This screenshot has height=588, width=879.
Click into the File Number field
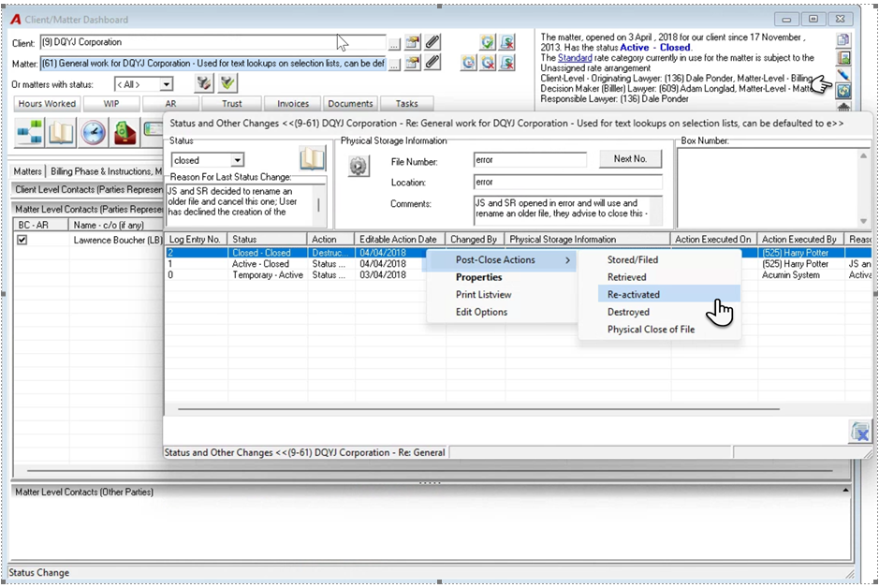[530, 160]
